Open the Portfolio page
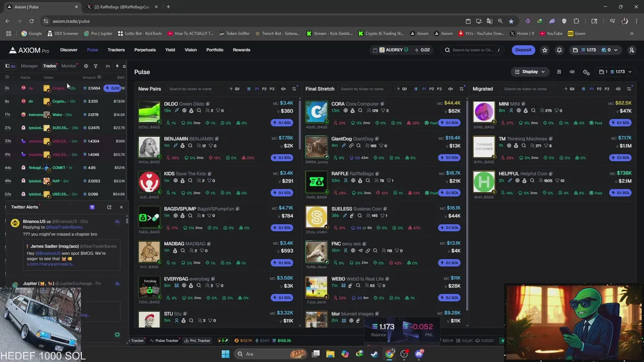The height and width of the screenshot is (362, 644). [x=215, y=50]
